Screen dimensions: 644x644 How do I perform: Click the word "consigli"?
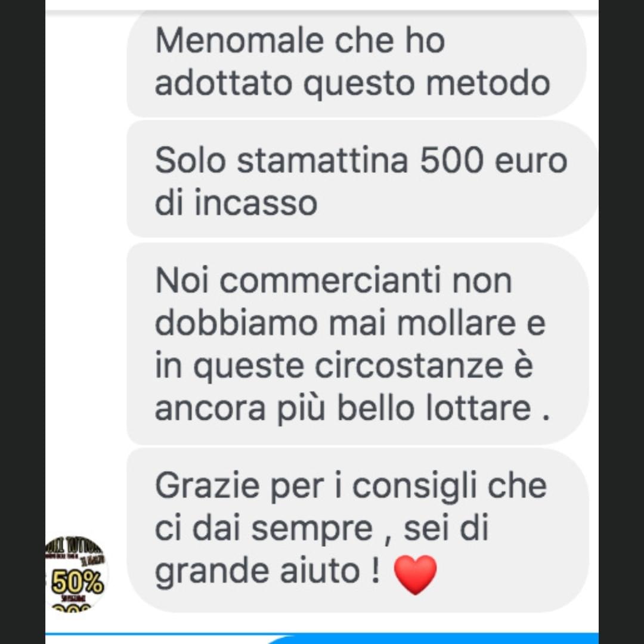click(x=415, y=487)
